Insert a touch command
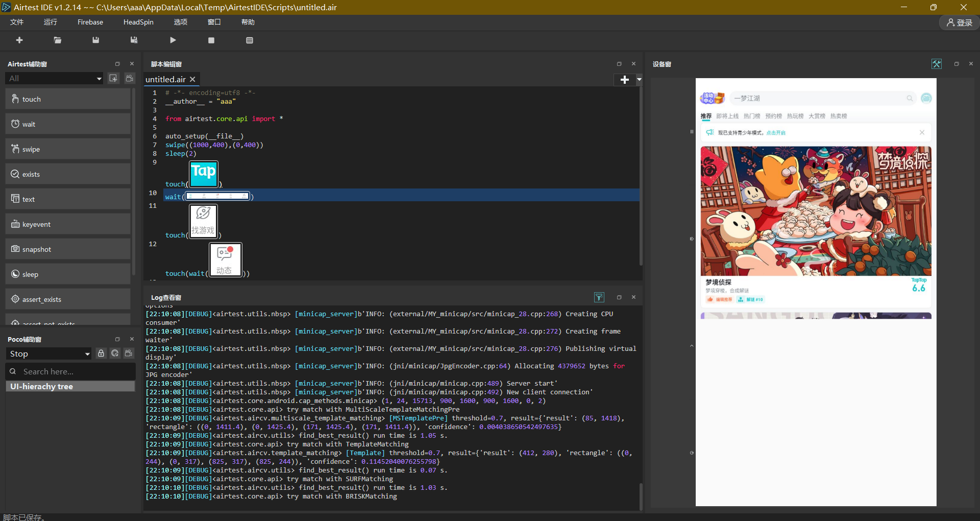This screenshot has width=980, height=521. coord(68,99)
